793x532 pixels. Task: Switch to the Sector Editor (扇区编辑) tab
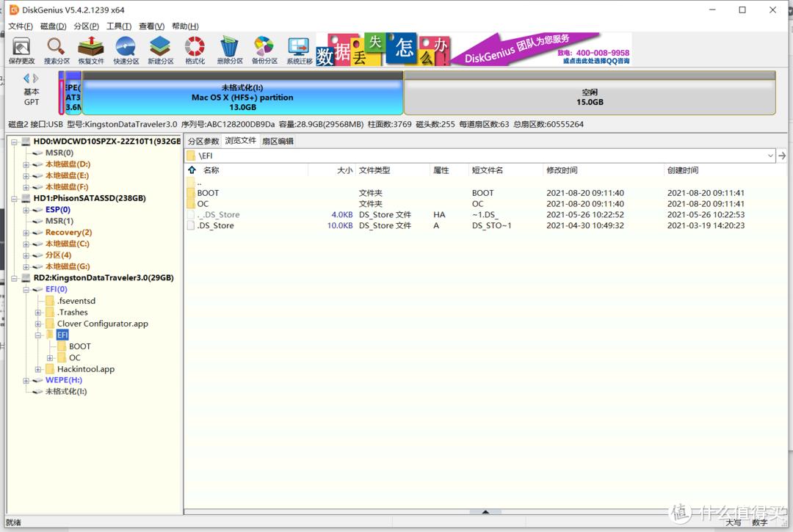pos(278,141)
